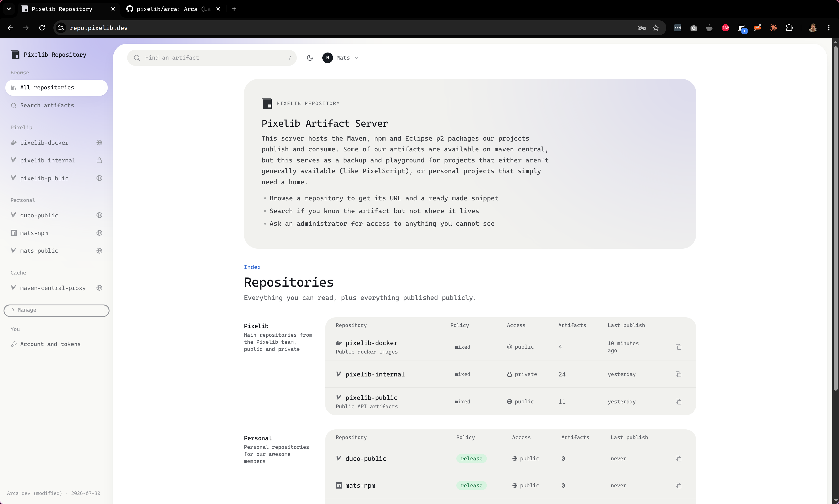Copy URL of mats-npm table row
This screenshot has width=839, height=504.
pos(678,486)
